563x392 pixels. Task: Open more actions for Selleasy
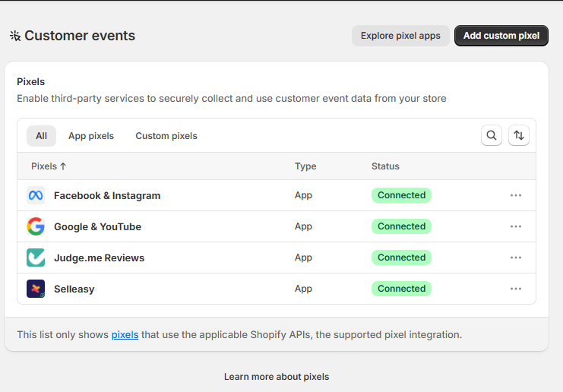click(x=516, y=289)
